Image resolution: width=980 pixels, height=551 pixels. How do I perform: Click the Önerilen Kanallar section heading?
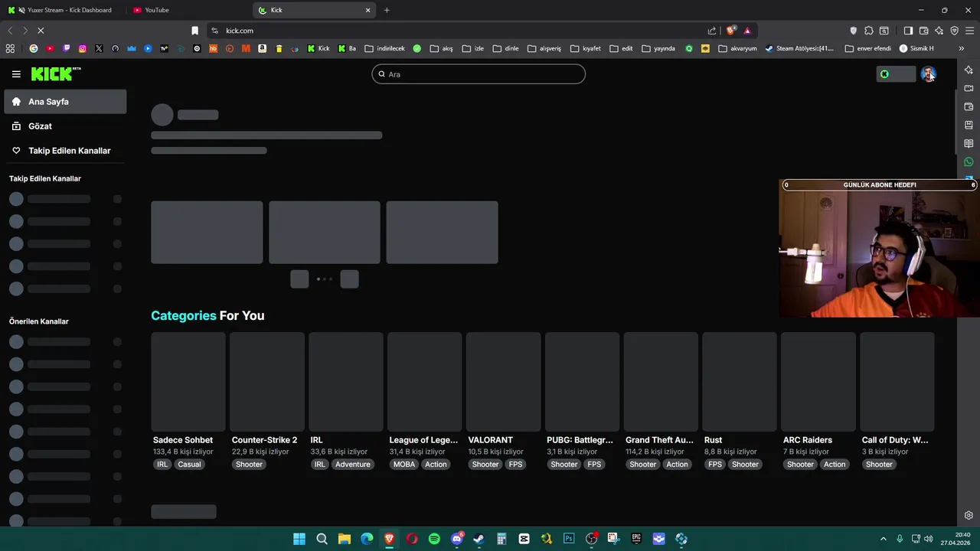pyautogui.click(x=39, y=321)
